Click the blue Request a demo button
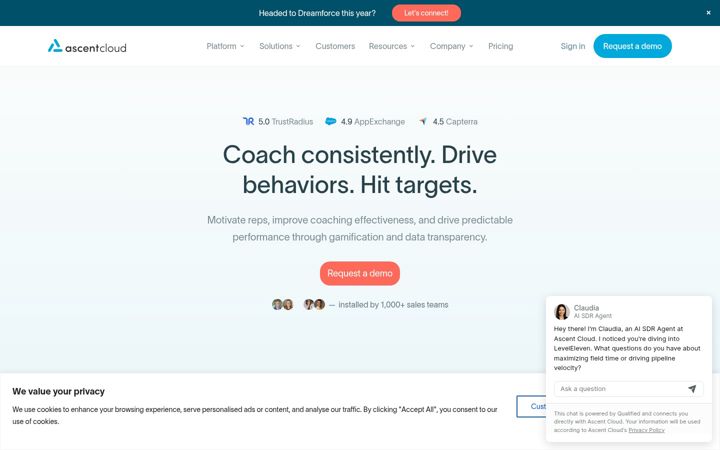This screenshot has width=720, height=450. (632, 46)
